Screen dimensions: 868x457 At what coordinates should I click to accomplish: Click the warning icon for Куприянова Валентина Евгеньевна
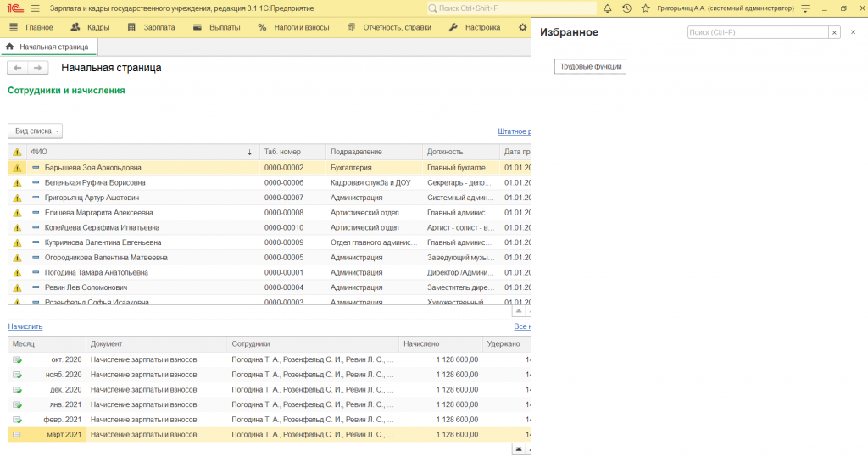[x=17, y=242]
